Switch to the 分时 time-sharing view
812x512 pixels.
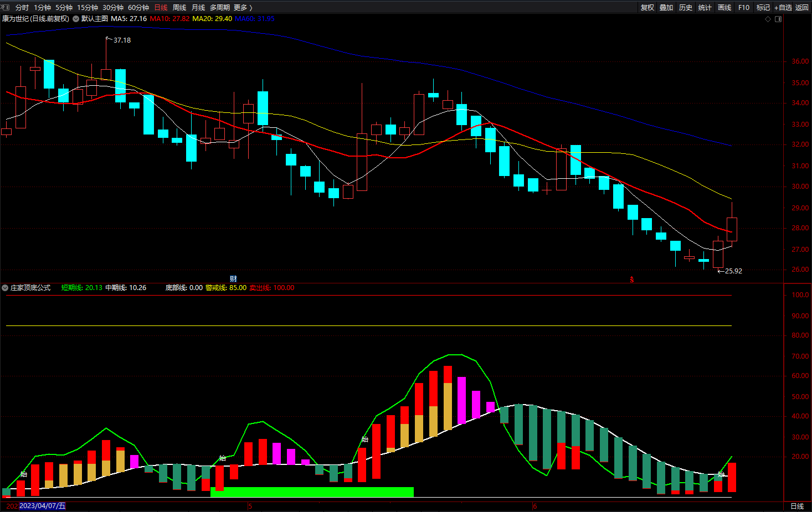pyautogui.click(x=22, y=7)
